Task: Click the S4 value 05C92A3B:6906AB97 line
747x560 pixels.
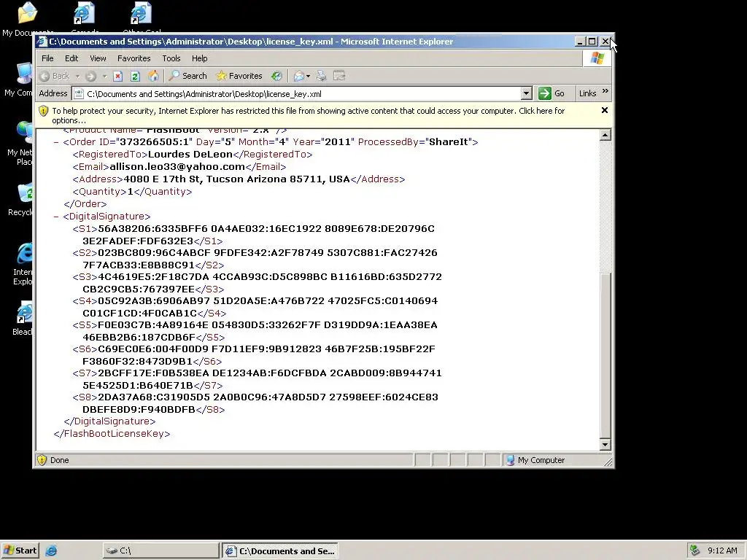Action: [268, 301]
